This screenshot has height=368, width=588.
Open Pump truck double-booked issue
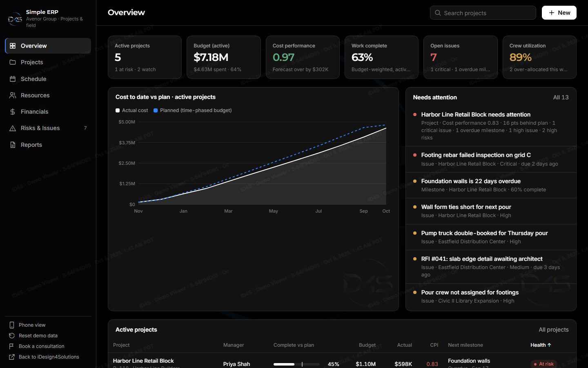491,237
